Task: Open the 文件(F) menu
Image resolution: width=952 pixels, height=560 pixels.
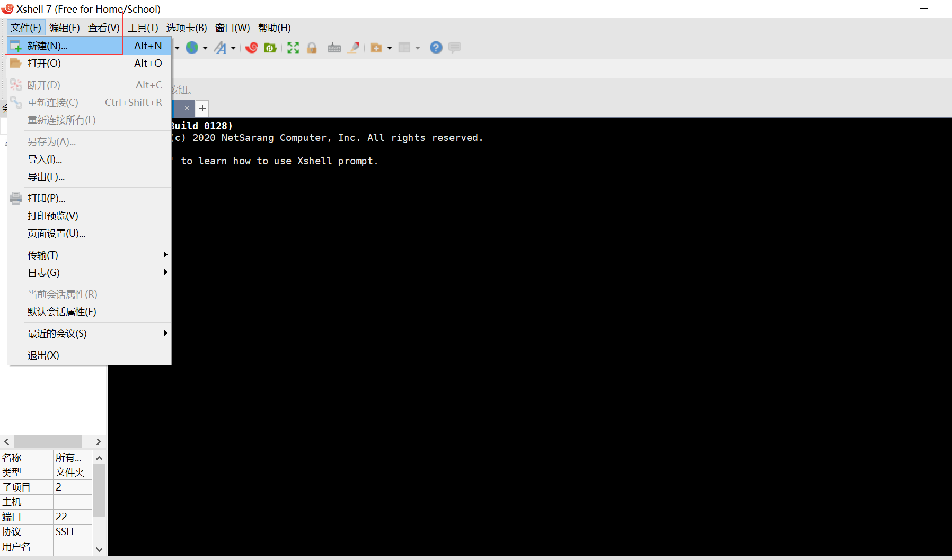Action: tap(26, 28)
